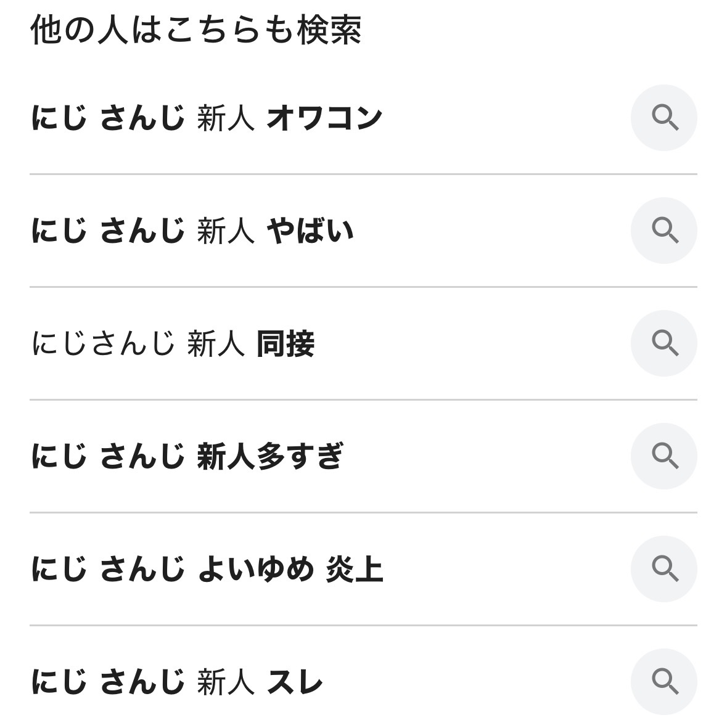
Task: Click the word よいゆめ in the suggestions
Action: pos(256,569)
